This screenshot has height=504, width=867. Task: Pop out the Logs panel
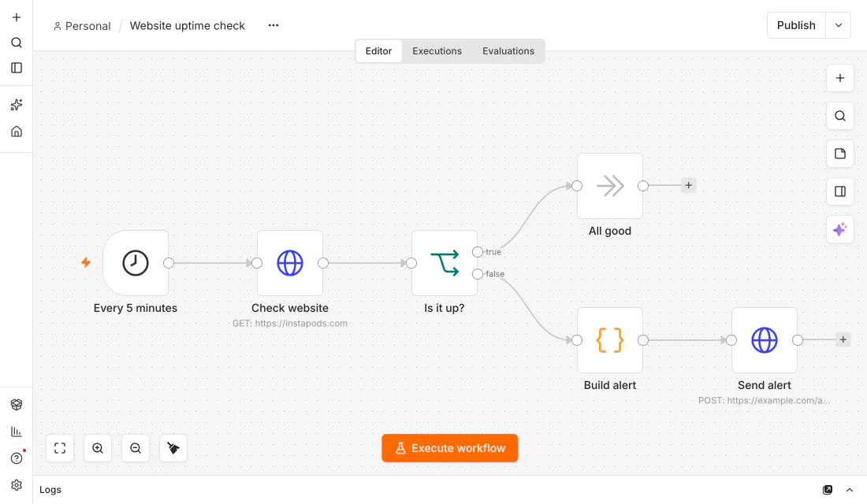click(x=828, y=490)
